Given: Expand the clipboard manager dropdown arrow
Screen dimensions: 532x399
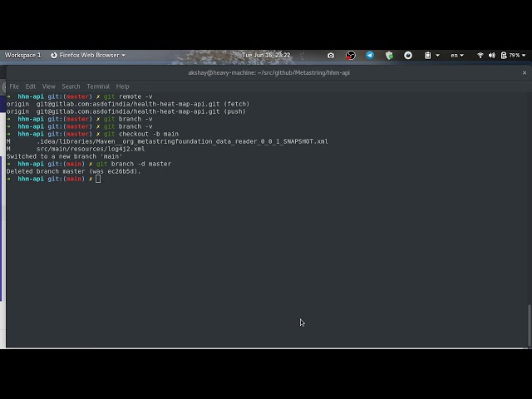Looking at the screenshot, I should click(438, 56).
